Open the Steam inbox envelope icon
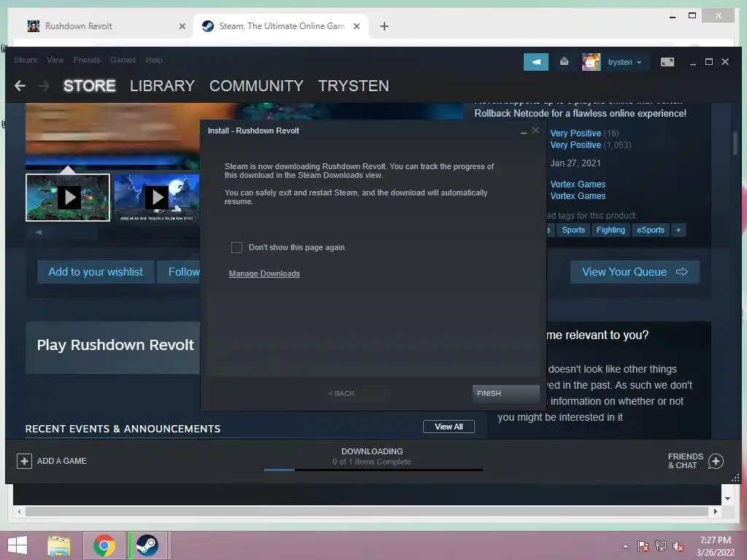 (564, 61)
